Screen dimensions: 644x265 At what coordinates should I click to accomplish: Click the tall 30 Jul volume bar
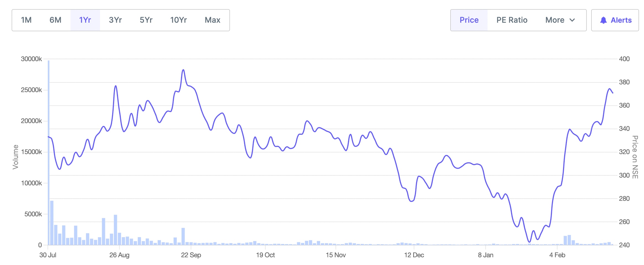(49, 152)
